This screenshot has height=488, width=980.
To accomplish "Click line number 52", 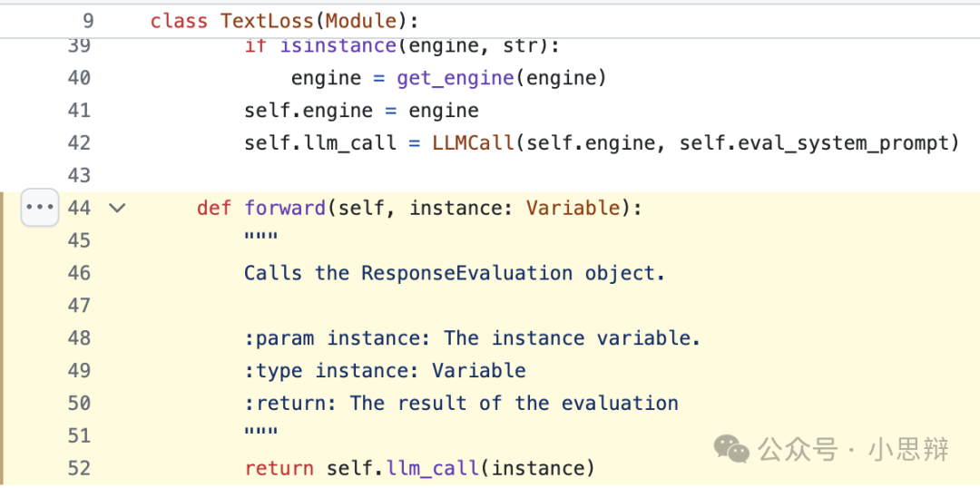I will [x=79, y=468].
